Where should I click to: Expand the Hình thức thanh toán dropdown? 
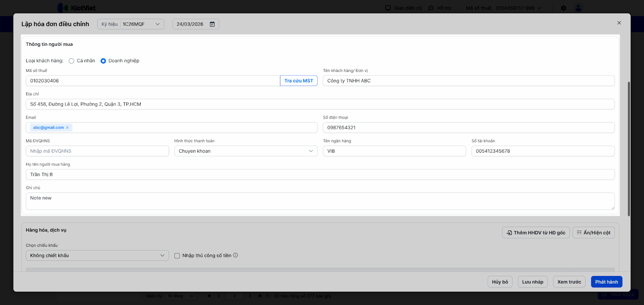pos(246,151)
